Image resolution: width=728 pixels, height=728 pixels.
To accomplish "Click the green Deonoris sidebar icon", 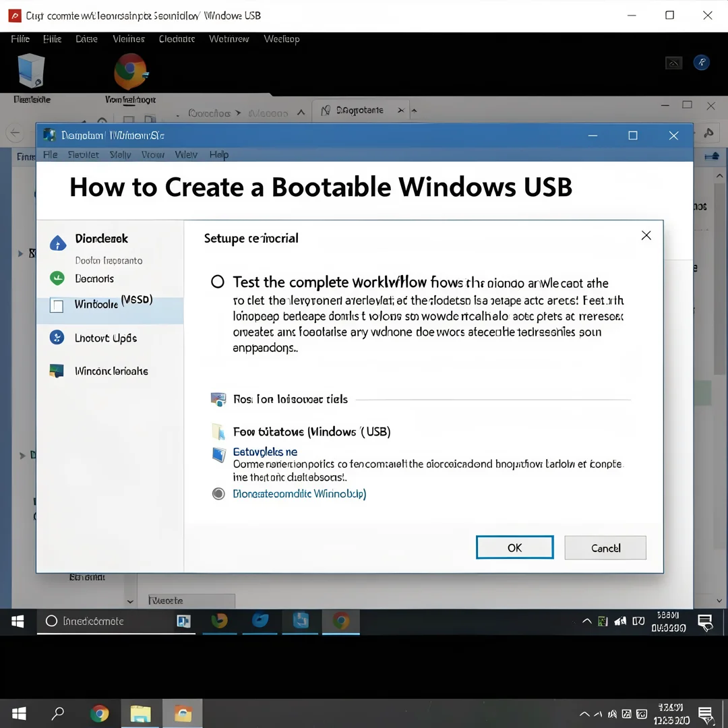I will point(57,278).
